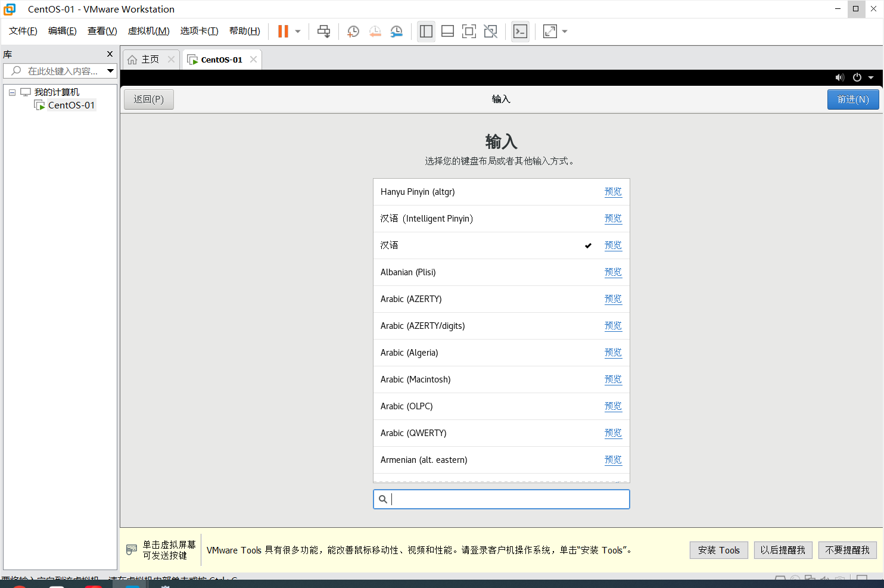Open the library search dropdown arrow
The width and height of the screenshot is (884, 588).
point(111,71)
